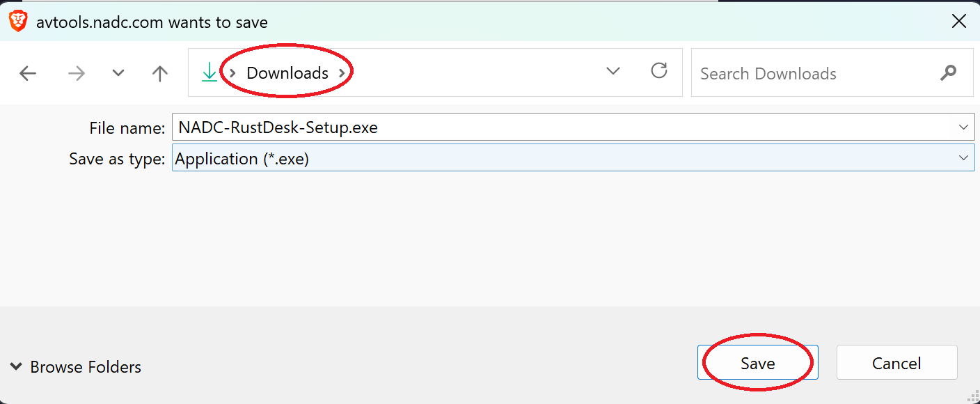Click the chevron after Downloads in the breadcrumb
The width and height of the screenshot is (980, 404).
coord(341,72)
